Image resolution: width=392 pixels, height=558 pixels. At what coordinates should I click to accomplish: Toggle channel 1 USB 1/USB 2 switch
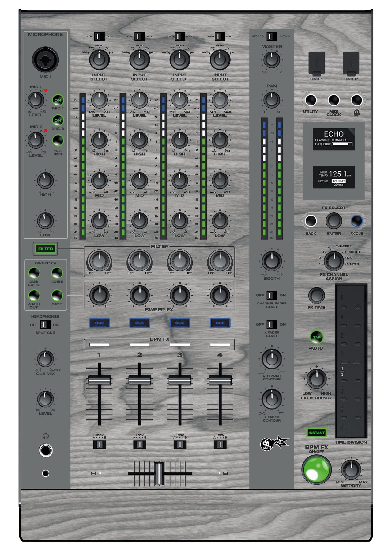(x=99, y=36)
